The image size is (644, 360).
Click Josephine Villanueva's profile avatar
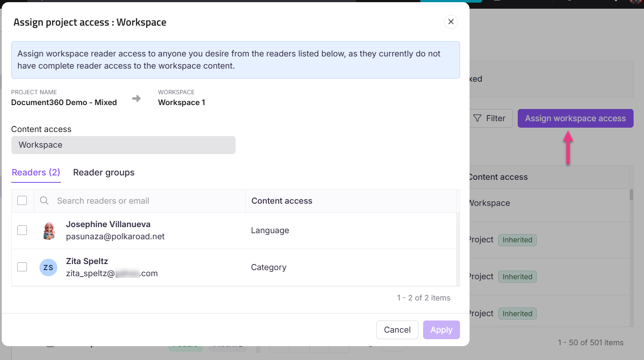[49, 230]
